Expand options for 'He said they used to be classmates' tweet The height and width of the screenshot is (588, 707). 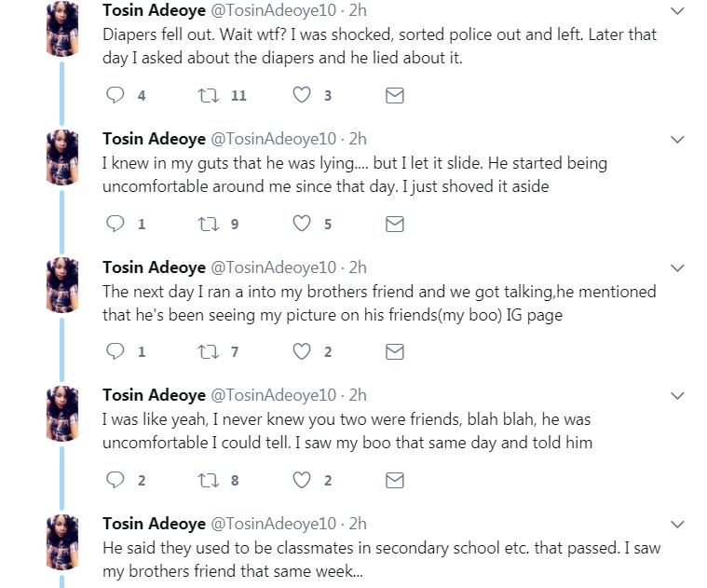[x=678, y=524]
